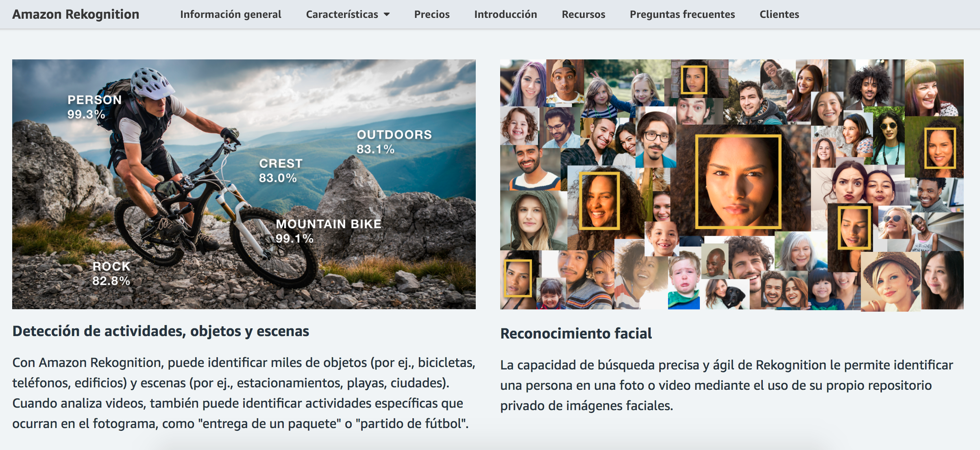Viewport: 980px width, 450px height.
Task: Navigate to the Clientes section
Action: coord(779,14)
